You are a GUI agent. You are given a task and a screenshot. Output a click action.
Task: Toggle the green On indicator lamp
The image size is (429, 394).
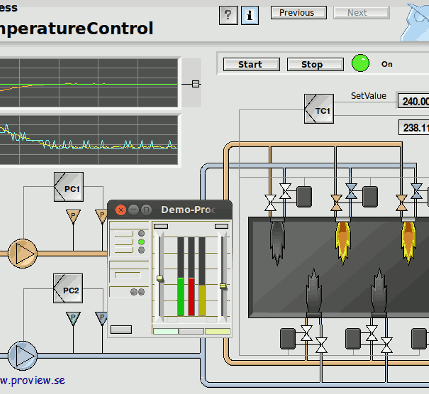[x=360, y=63]
